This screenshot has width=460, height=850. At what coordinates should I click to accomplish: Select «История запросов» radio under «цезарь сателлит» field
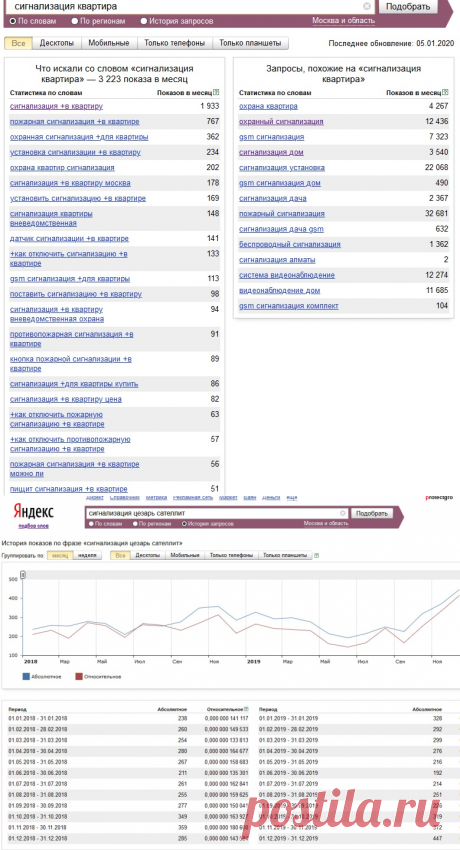(184, 524)
